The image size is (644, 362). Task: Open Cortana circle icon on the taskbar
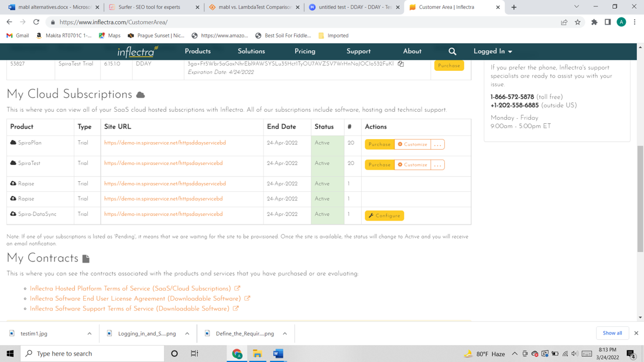[174, 353]
